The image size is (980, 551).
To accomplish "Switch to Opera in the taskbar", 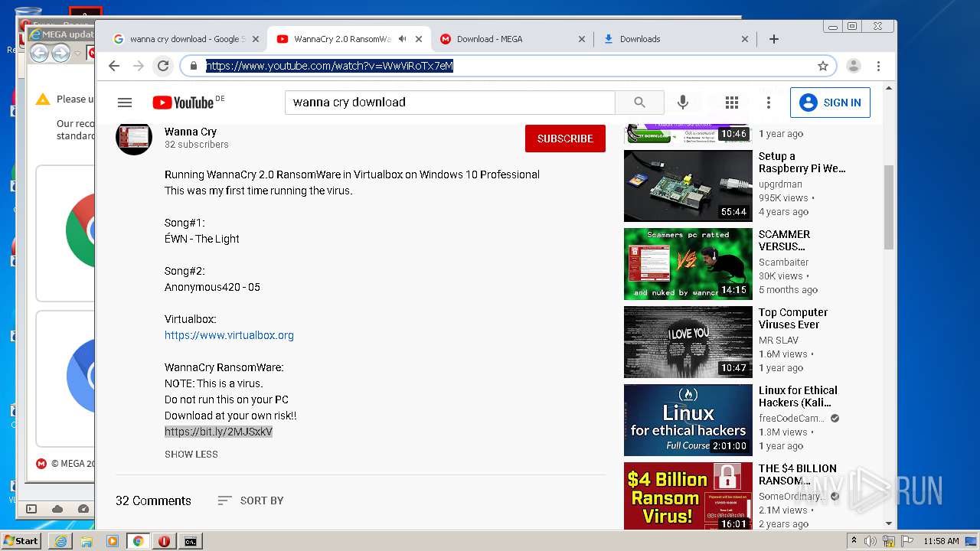I will click(164, 541).
